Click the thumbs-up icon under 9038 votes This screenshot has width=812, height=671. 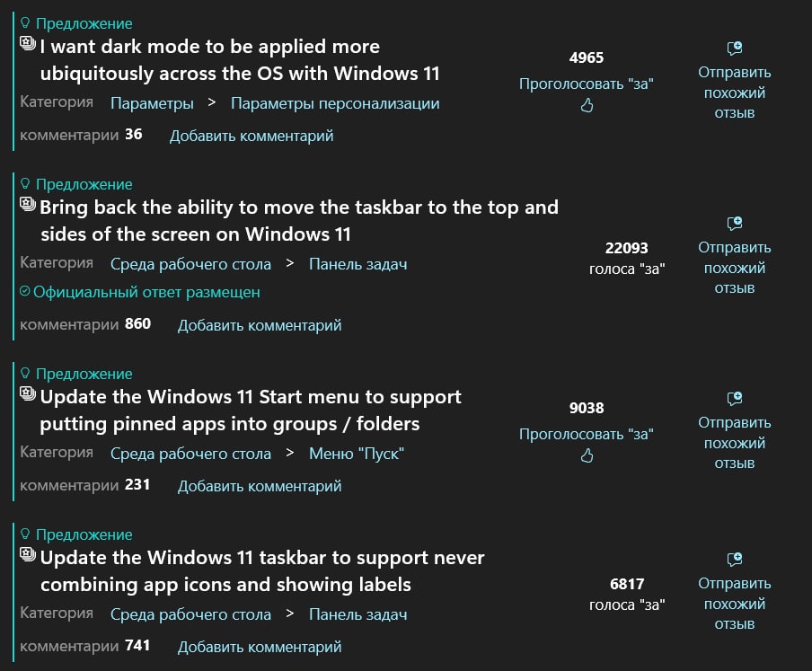(x=587, y=455)
